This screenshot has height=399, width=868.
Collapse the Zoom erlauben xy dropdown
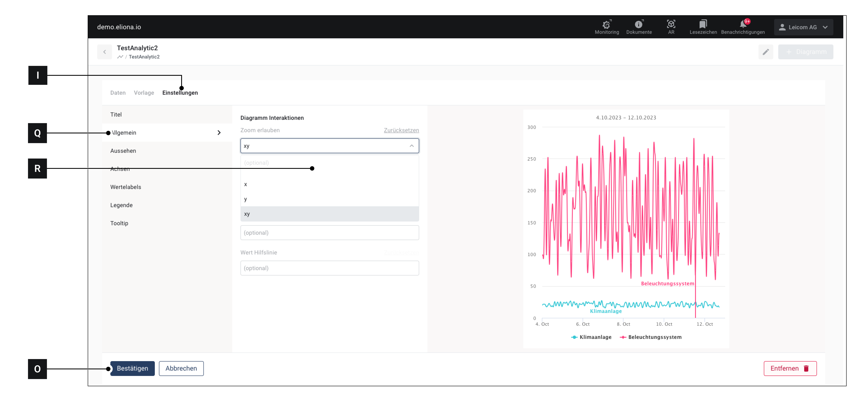411,146
